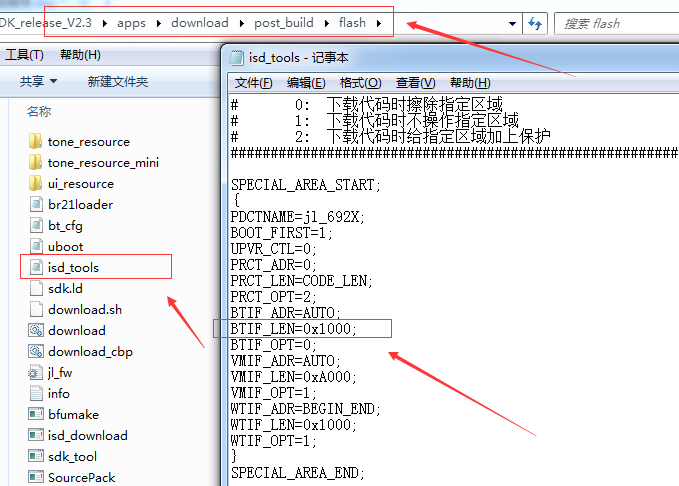Open the ui_resource folder icon
This screenshot has width=679, height=486.
pos(36,183)
